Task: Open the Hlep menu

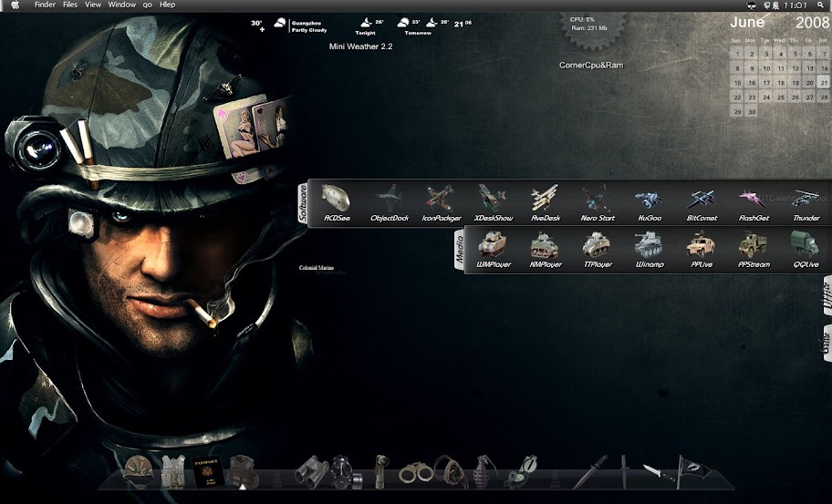Action: [167, 5]
